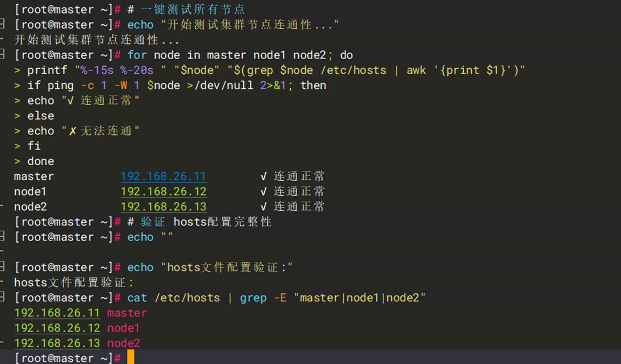621x364 pixels.
Task: Click the output line "开始测试集群节点连通性..."
Action: point(97,40)
